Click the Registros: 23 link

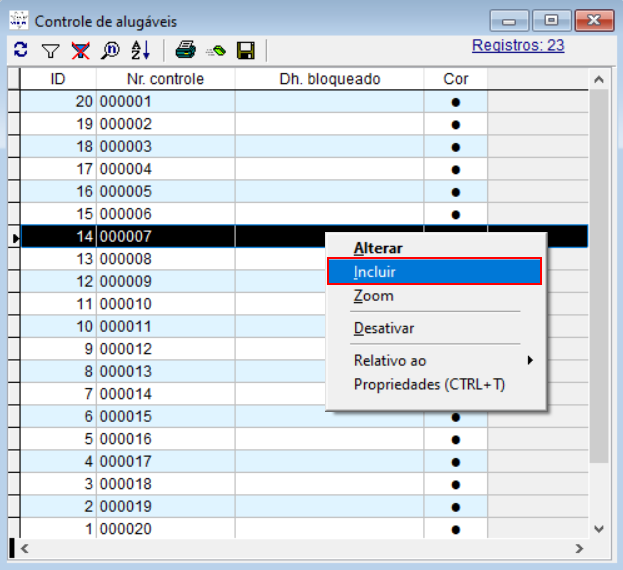click(518, 45)
